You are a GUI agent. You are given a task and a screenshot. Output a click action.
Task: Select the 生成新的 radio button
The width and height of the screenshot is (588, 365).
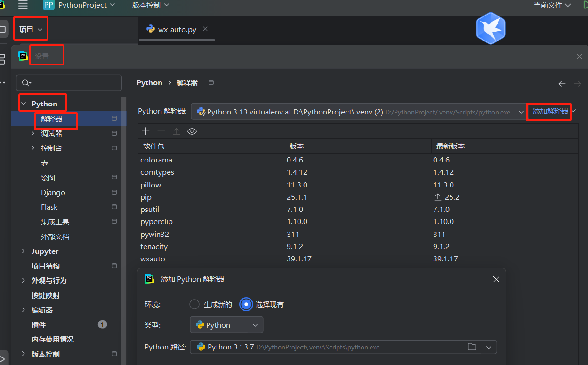click(x=194, y=304)
